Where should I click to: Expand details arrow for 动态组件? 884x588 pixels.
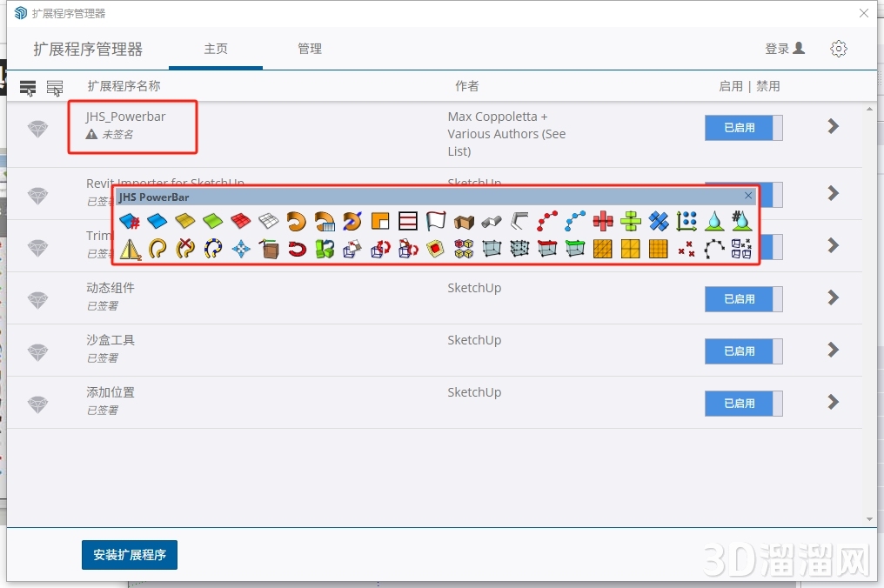pos(833,298)
